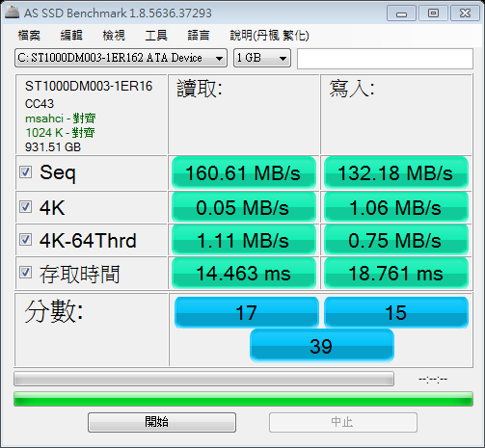Screen dimensions: 485x448
Task: Toggle the 存取時間 test checkbox
Action: coord(25,273)
